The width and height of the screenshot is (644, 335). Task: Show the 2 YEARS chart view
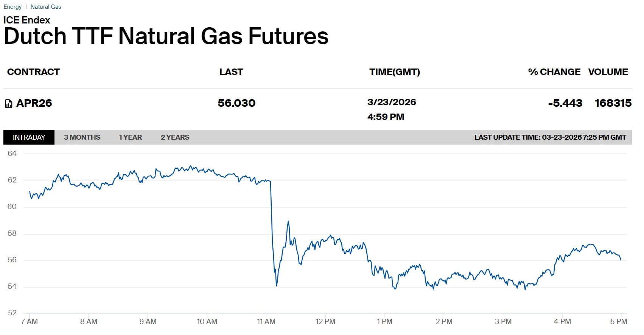pyautogui.click(x=175, y=137)
